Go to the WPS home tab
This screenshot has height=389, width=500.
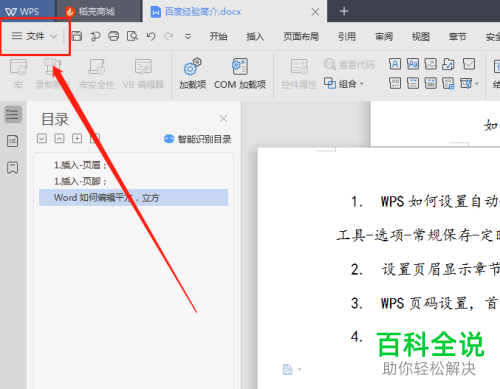[x=23, y=12]
